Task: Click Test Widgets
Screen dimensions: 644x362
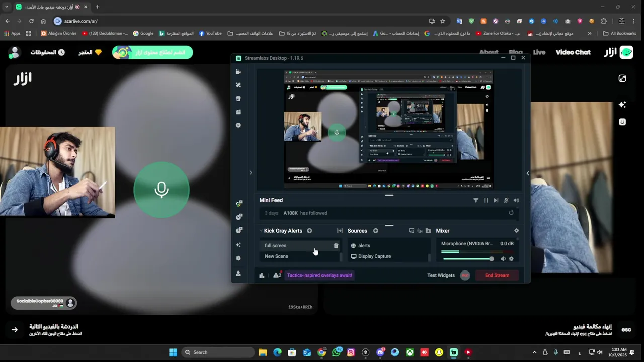Action: (x=441, y=275)
